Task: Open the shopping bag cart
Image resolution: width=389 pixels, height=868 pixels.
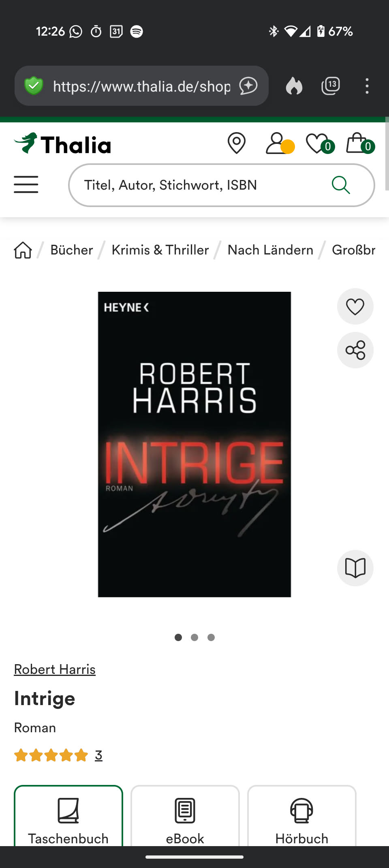Action: click(x=360, y=143)
